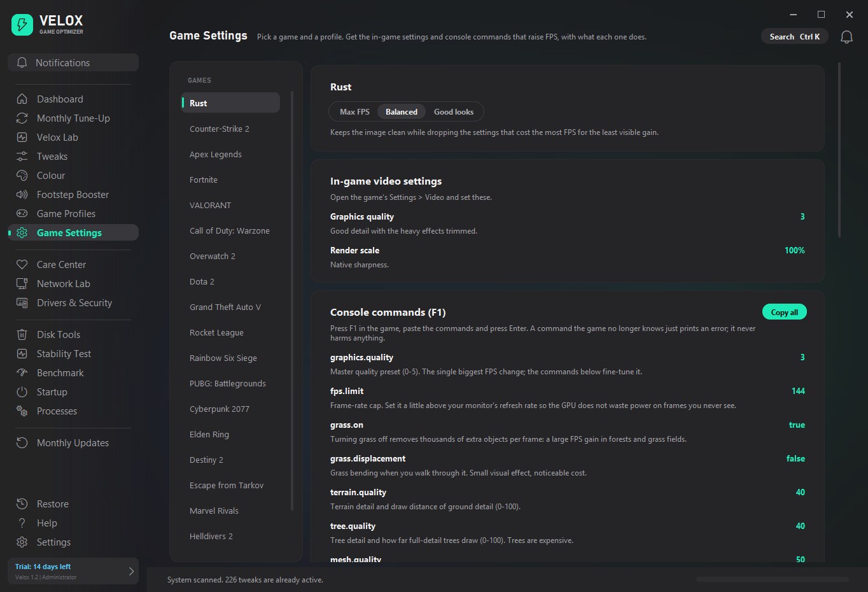Click the Network Lab icon

tap(22, 283)
